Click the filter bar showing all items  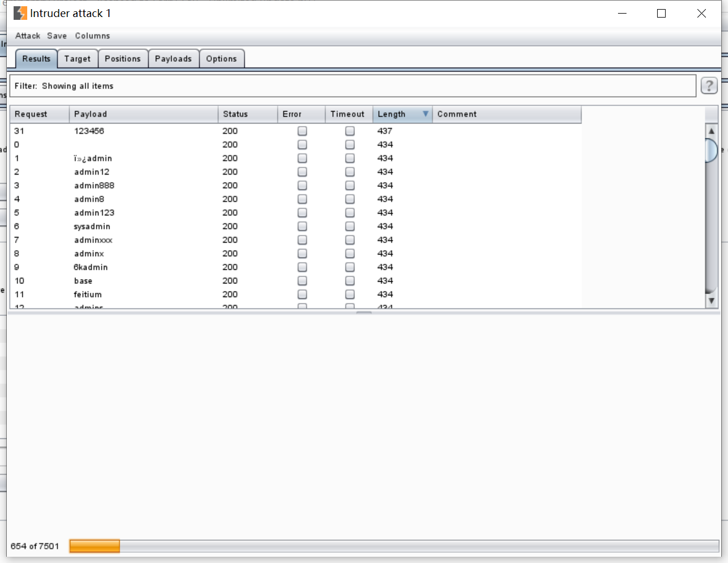click(353, 86)
